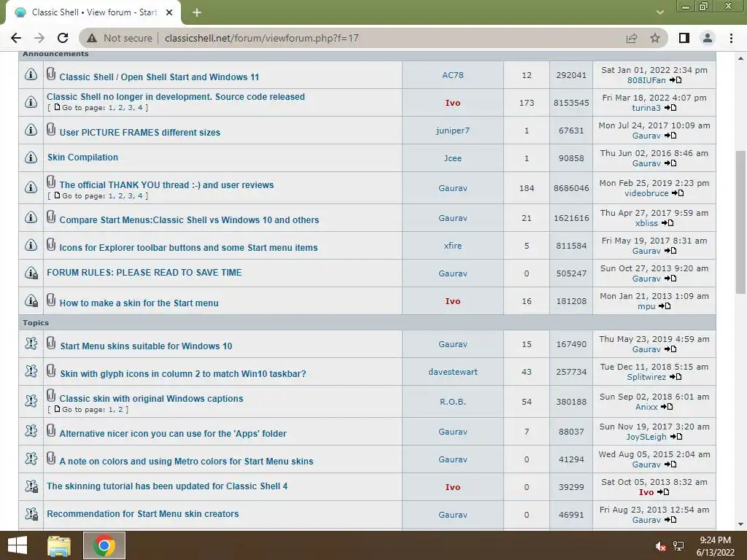
Task: Go to page 2 of Classic skin original captions topic
Action: click(120, 410)
